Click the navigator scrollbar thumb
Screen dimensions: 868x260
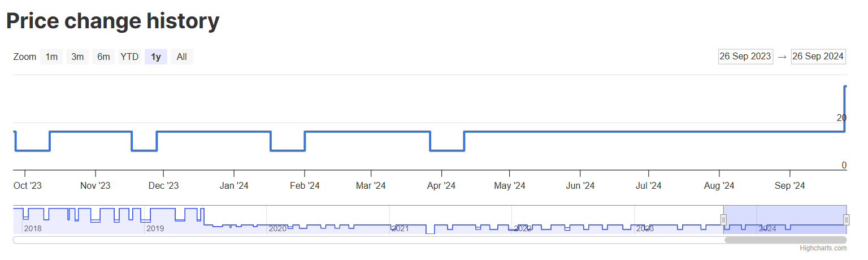coord(785,240)
